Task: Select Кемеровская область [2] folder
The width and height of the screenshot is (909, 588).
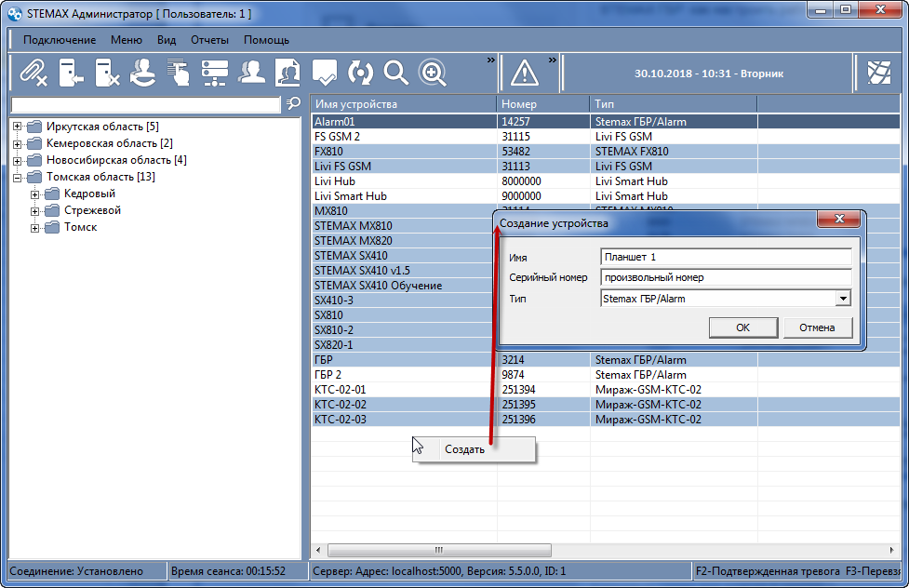Action: [x=110, y=143]
